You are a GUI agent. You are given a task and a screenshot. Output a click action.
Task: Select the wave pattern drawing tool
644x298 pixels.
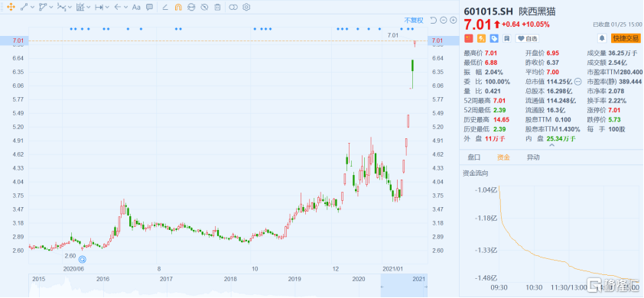coord(61,7)
